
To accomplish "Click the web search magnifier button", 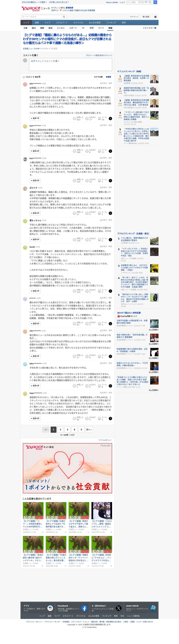I will 155,2.
